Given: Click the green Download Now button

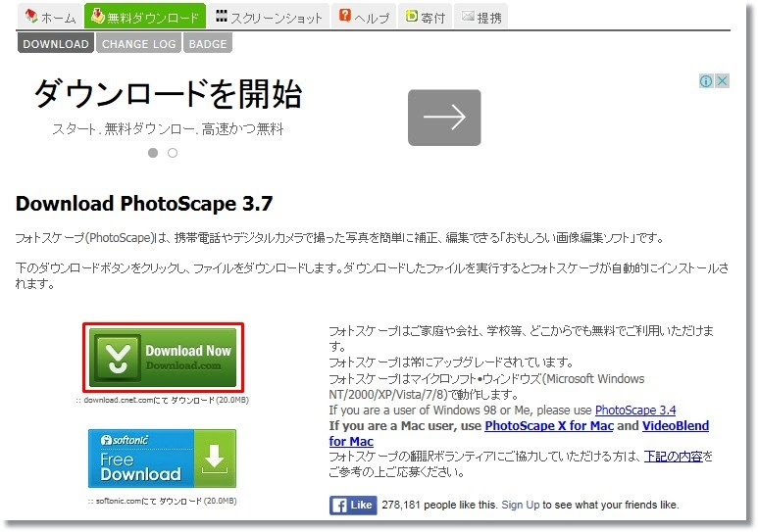Looking at the screenshot, I should pos(163,358).
